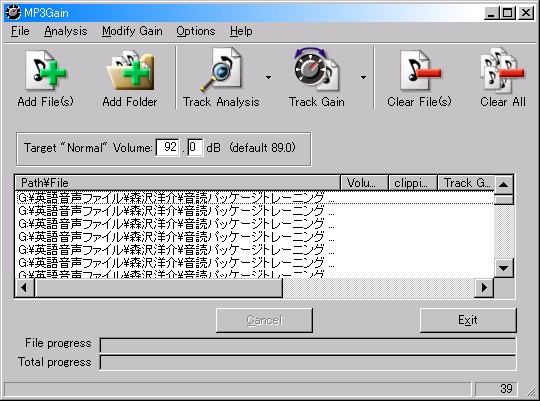Click the clippi... column header
This screenshot has width=540, height=401.
(x=413, y=183)
